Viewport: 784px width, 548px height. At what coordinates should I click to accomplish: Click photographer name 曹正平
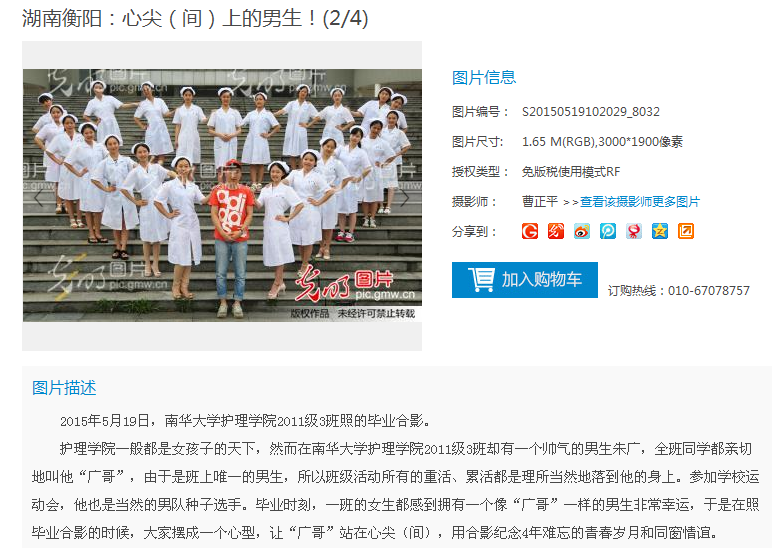540,202
